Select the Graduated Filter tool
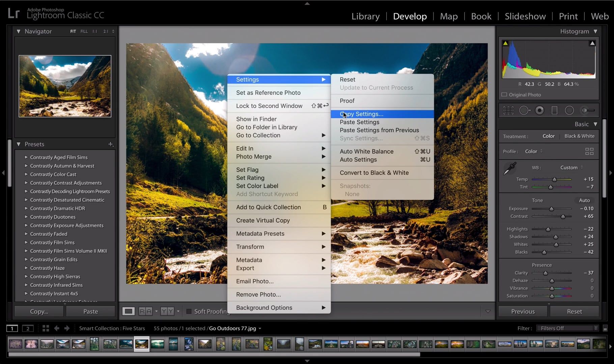The image size is (614, 364). (554, 110)
